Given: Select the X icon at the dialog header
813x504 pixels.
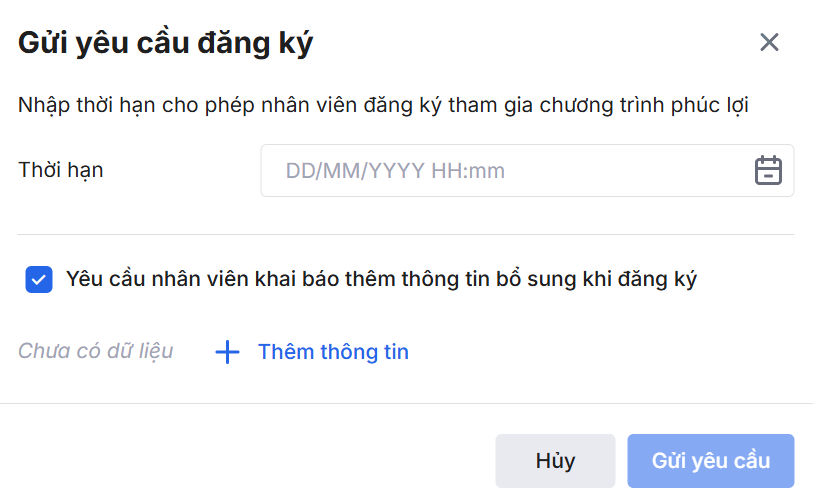Looking at the screenshot, I should pos(768,42).
